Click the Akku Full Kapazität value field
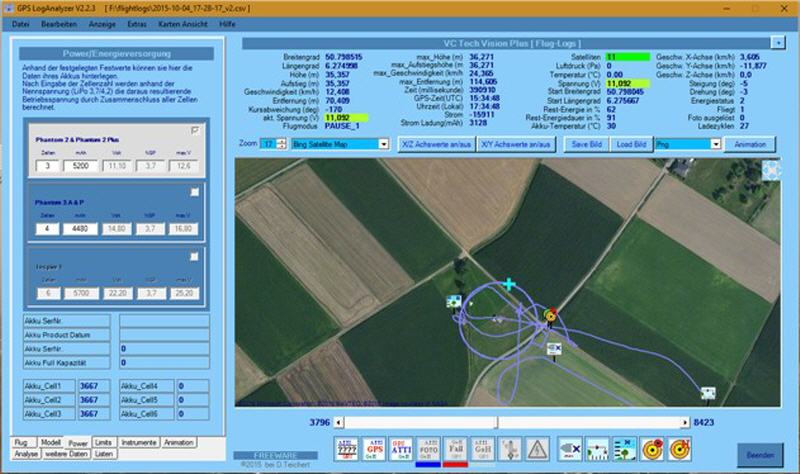This screenshot has height=474, width=800. pos(164,363)
